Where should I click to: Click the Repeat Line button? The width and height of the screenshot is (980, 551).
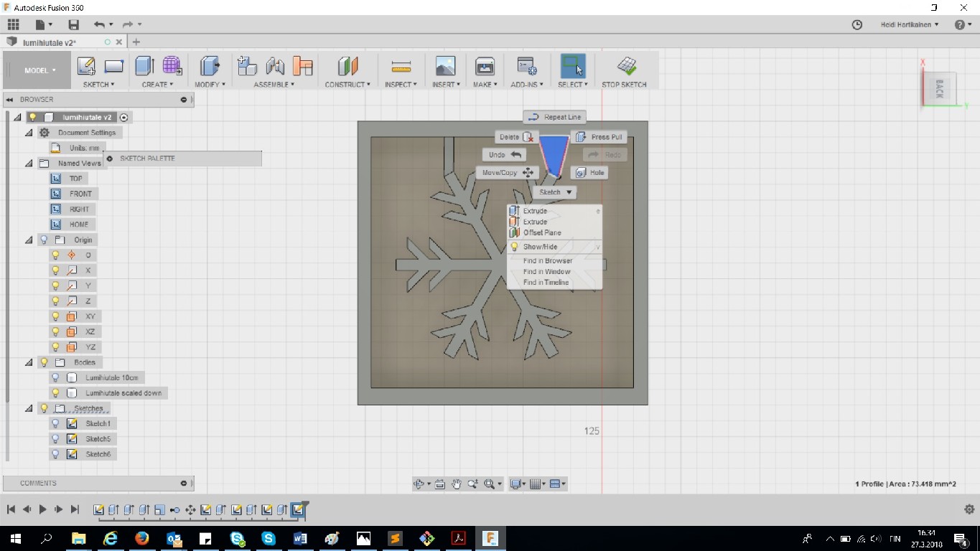[555, 117]
